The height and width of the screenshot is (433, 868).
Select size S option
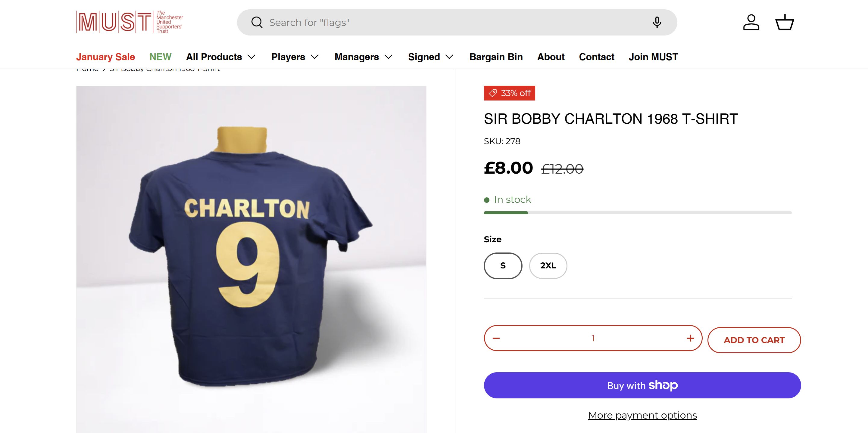pos(503,266)
